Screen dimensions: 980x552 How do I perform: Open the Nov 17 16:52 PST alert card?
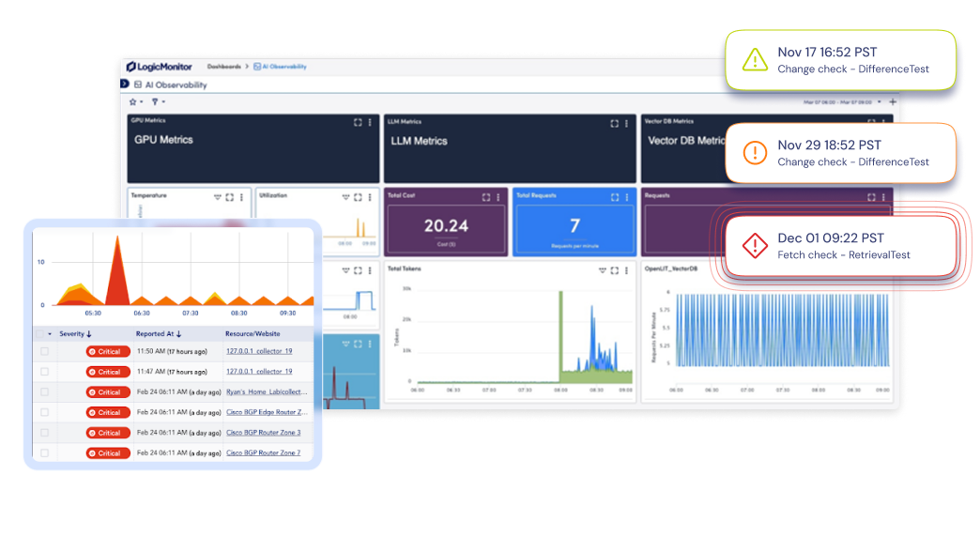[841, 60]
